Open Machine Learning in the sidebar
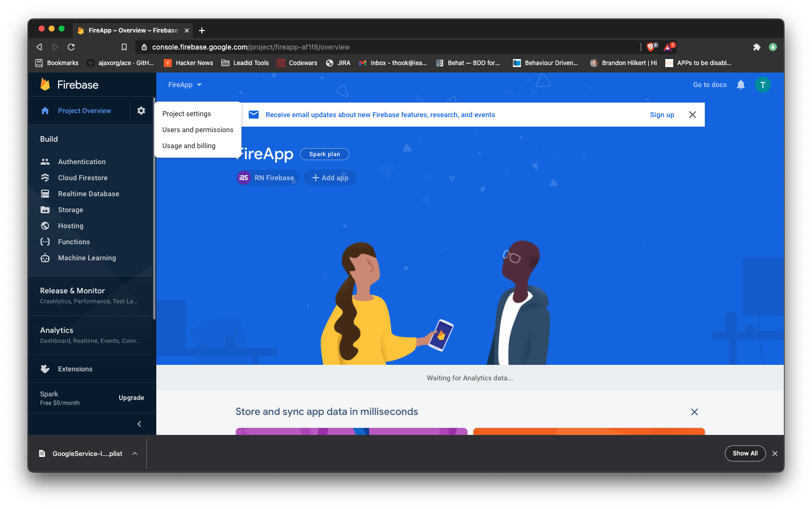The width and height of the screenshot is (812, 509). click(x=87, y=258)
